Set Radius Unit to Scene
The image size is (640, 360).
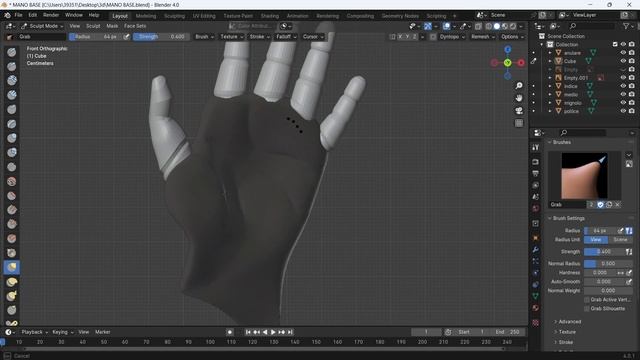(x=620, y=240)
